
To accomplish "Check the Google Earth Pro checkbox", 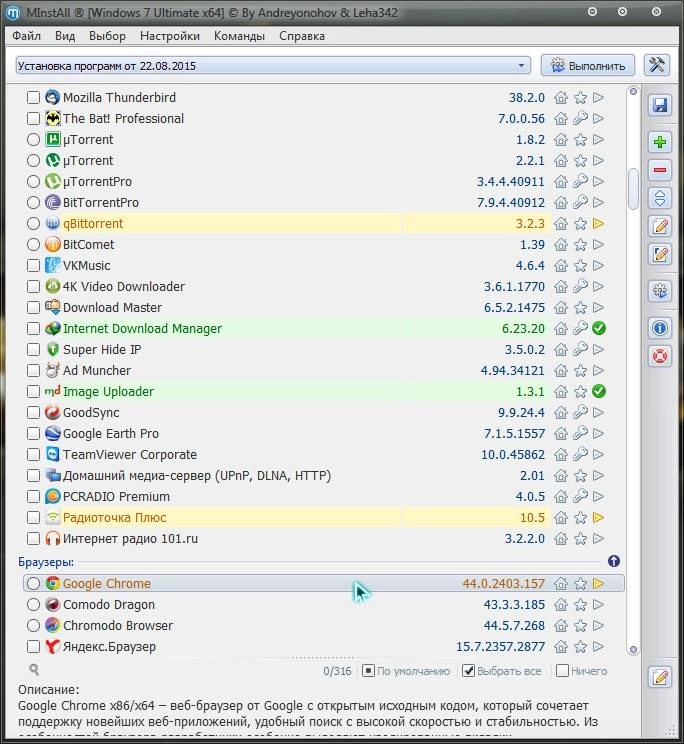I will 33,433.
